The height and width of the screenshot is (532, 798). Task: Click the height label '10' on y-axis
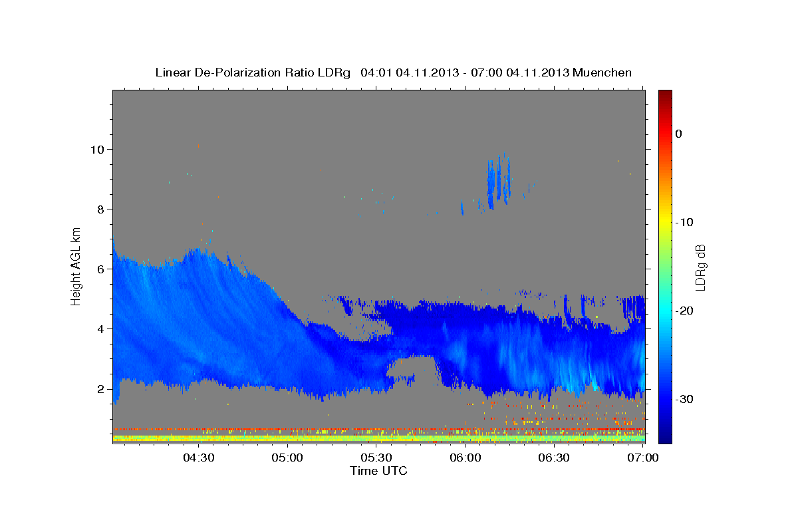click(98, 149)
